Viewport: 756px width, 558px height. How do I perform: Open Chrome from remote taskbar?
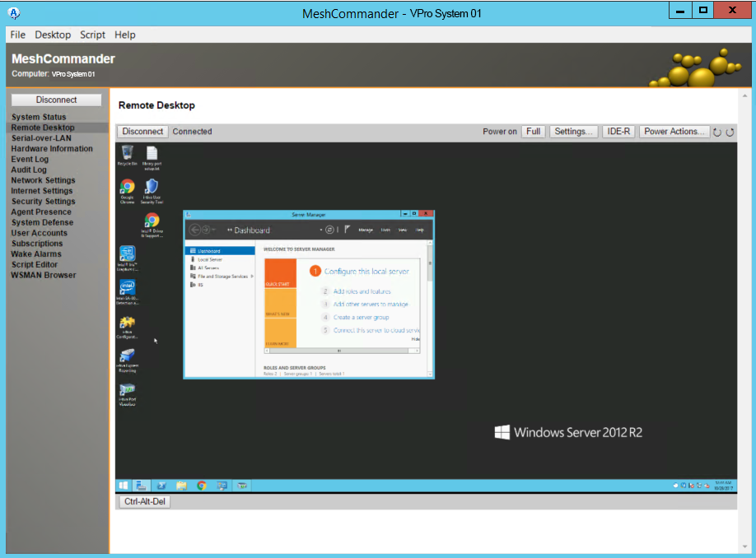(202, 486)
